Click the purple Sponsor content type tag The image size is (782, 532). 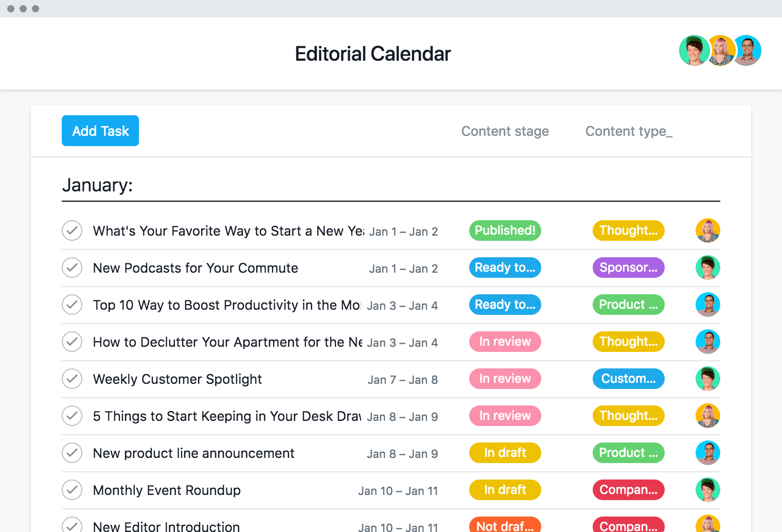coord(628,268)
